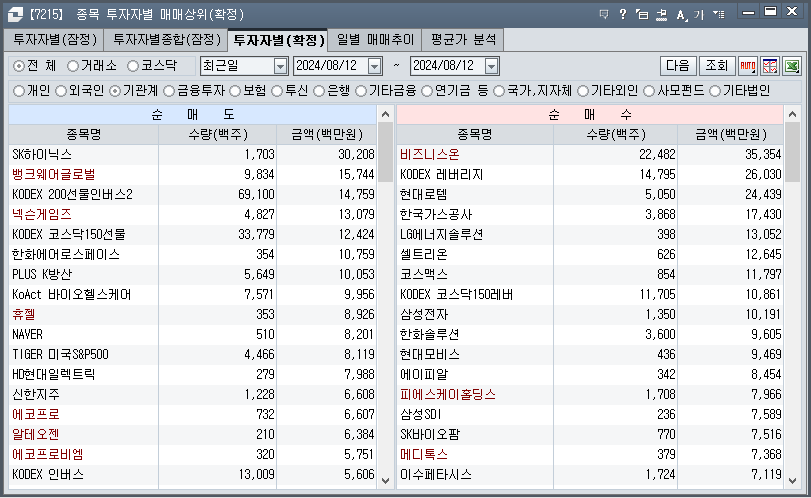
Task: Click the net-buy list scroll down arrow
Action: [792, 480]
